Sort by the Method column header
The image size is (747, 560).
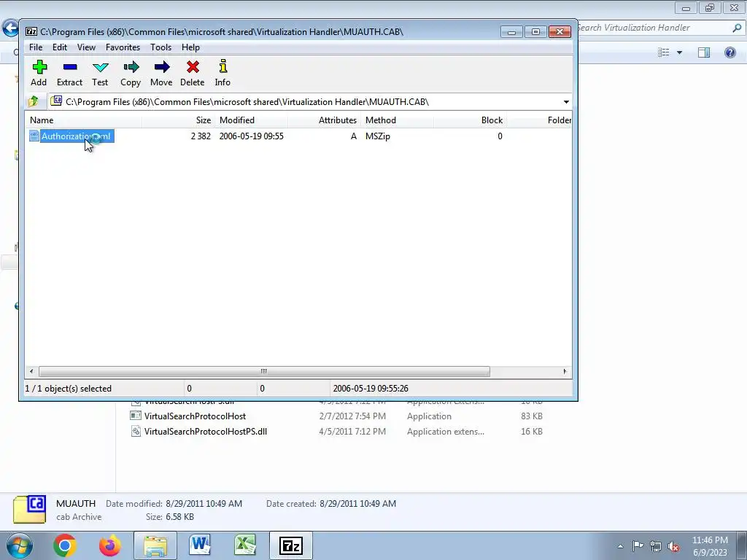pos(397,120)
